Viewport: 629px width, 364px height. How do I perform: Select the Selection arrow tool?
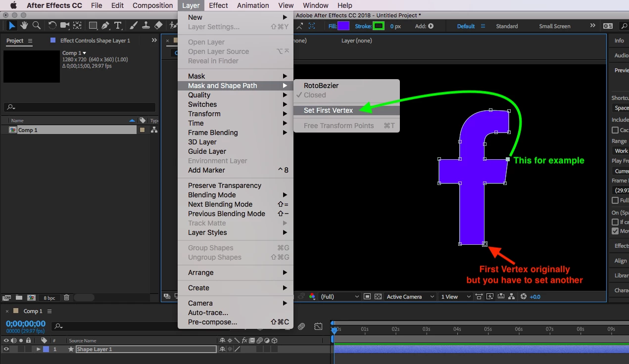(x=12, y=25)
